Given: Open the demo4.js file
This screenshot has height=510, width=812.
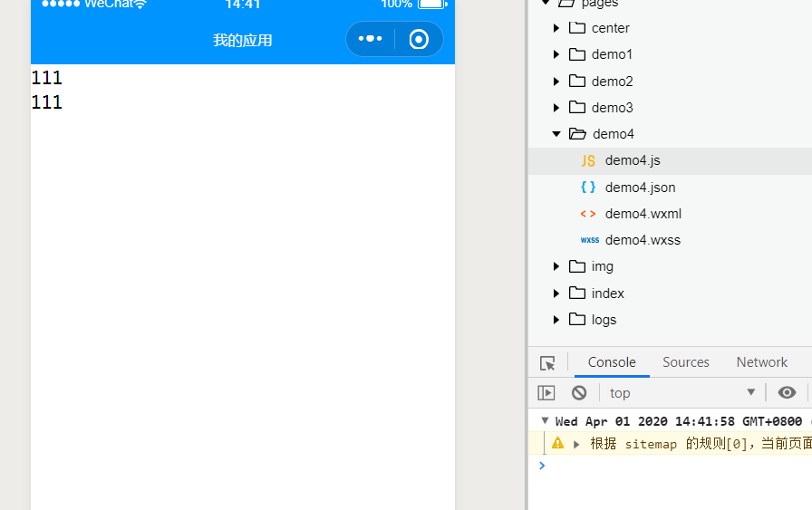Looking at the screenshot, I should click(670, 161).
